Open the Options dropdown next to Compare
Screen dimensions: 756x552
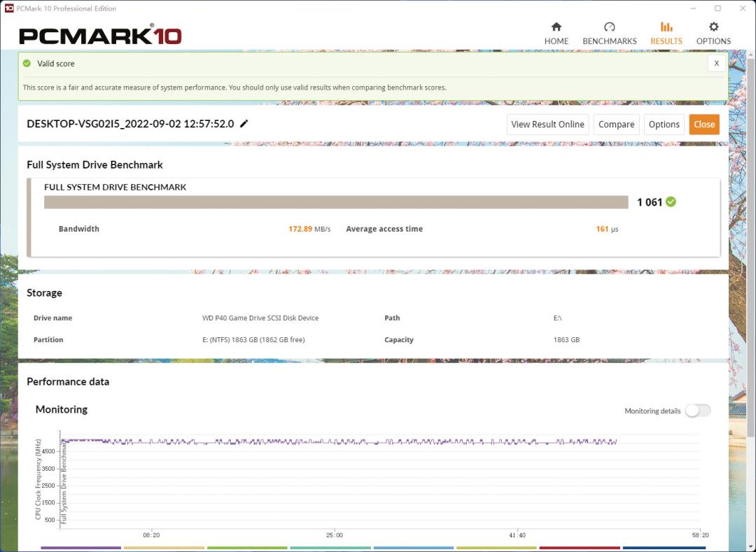pyautogui.click(x=664, y=124)
